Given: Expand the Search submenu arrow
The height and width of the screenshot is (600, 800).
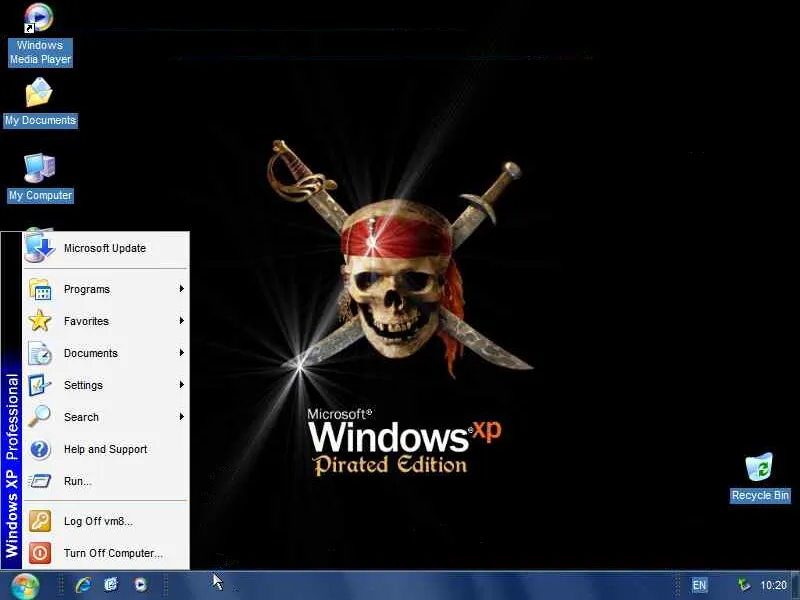Looking at the screenshot, I should pos(181,417).
